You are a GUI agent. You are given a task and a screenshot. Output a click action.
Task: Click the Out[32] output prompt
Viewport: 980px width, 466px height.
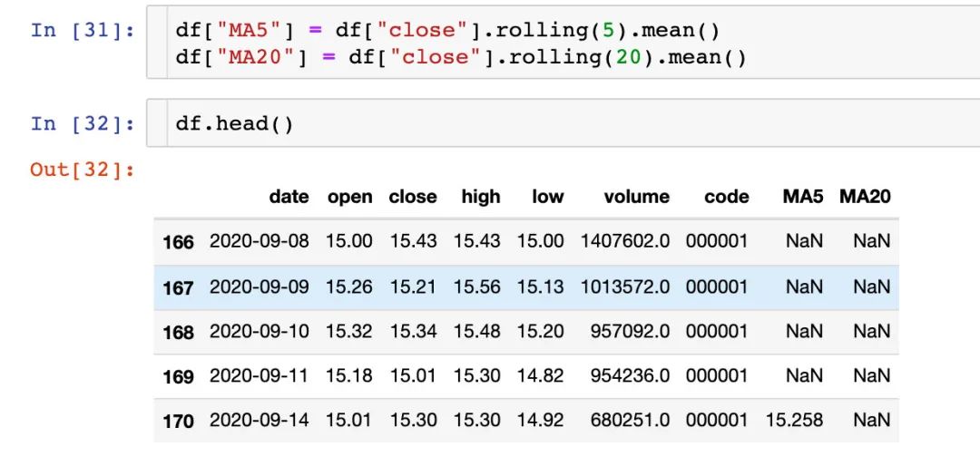coord(83,170)
